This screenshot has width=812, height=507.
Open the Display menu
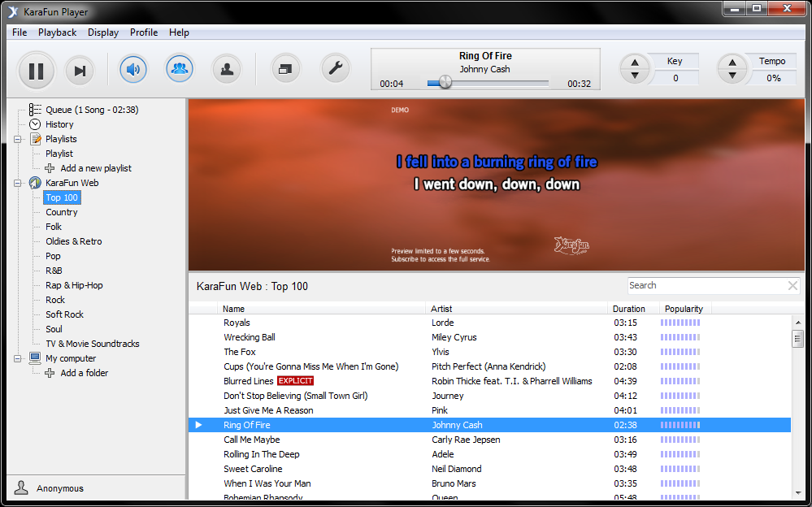coord(103,32)
